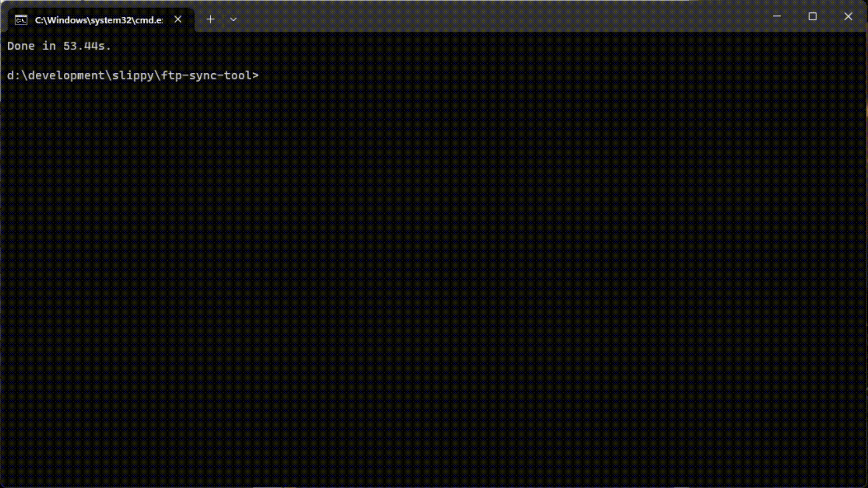Click the "53.44s." duration text
Screen dimensions: 868x488
coord(87,46)
